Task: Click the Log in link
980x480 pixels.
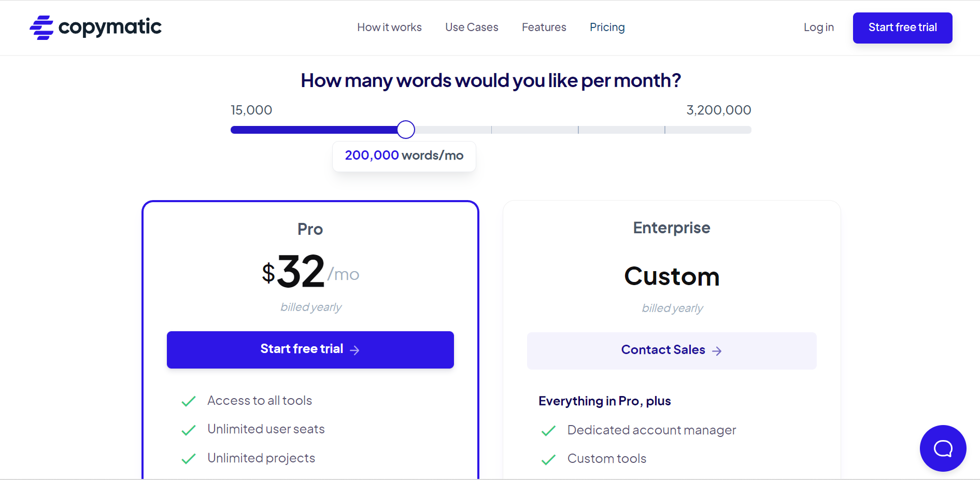Action: coord(818,27)
